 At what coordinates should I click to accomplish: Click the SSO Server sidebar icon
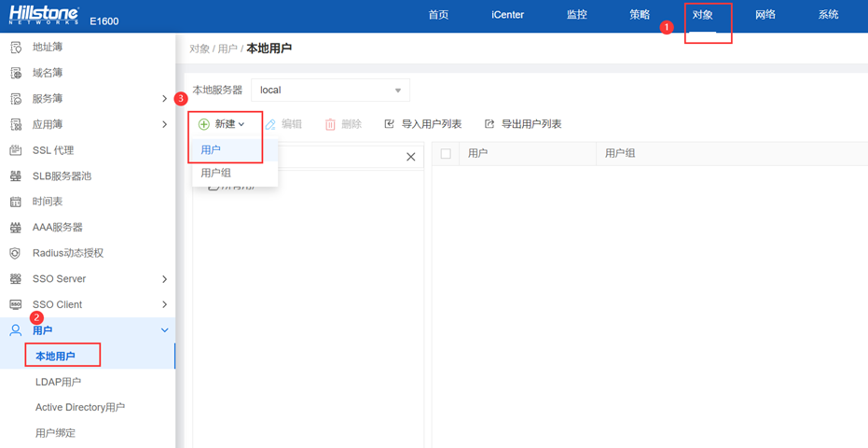[x=16, y=279]
